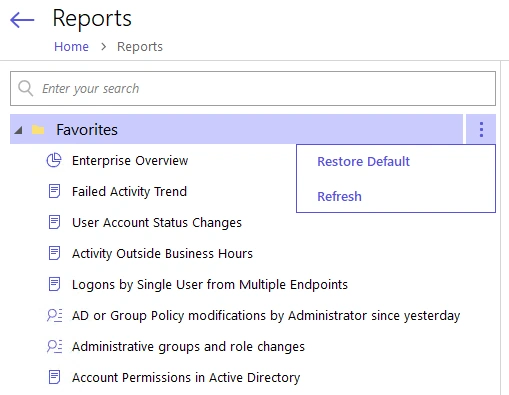This screenshot has height=395, width=509.
Task: Click the document icon for Activity Outside Business Hours
Action: [x=54, y=253]
